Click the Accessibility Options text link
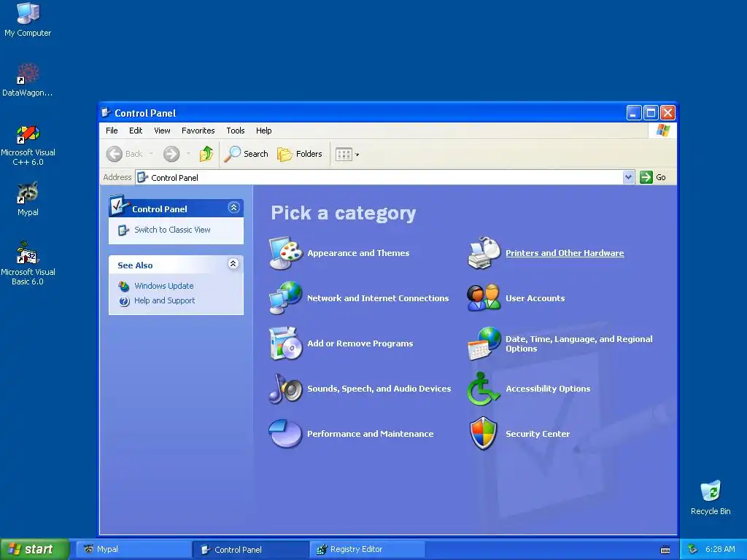The width and height of the screenshot is (747, 560). (548, 389)
